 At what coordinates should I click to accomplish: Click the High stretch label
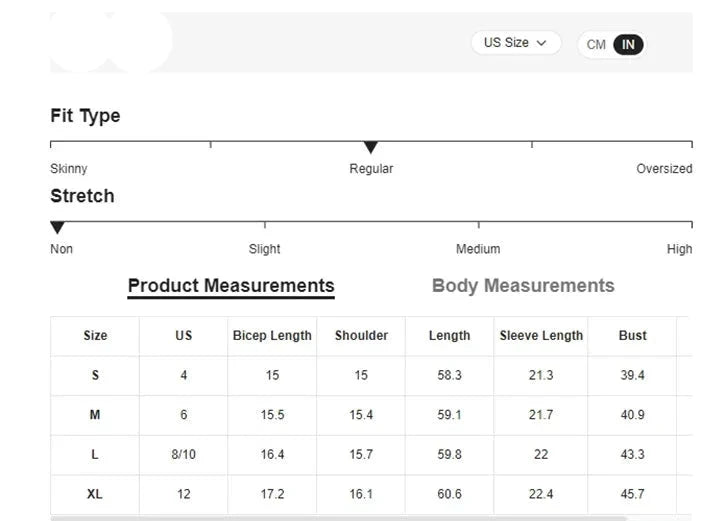click(x=679, y=249)
